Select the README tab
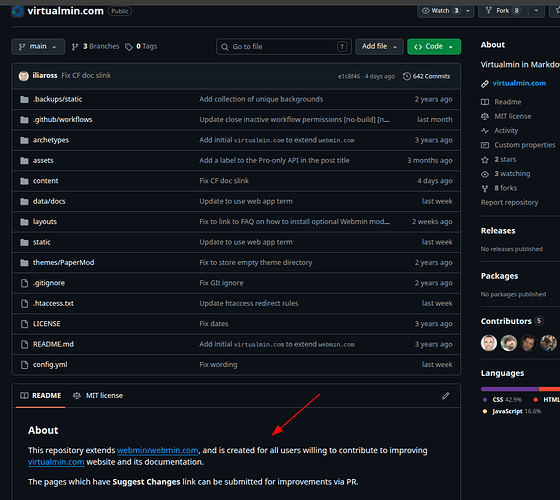560x500 pixels. coord(41,396)
